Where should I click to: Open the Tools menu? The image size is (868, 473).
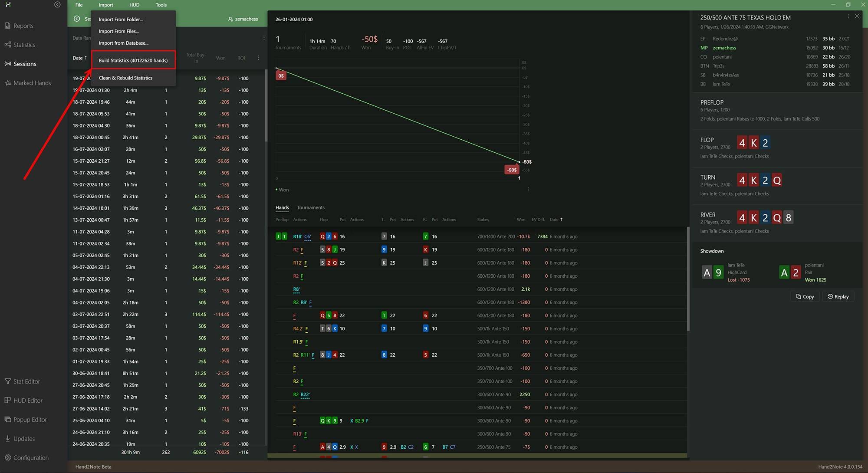point(161,5)
